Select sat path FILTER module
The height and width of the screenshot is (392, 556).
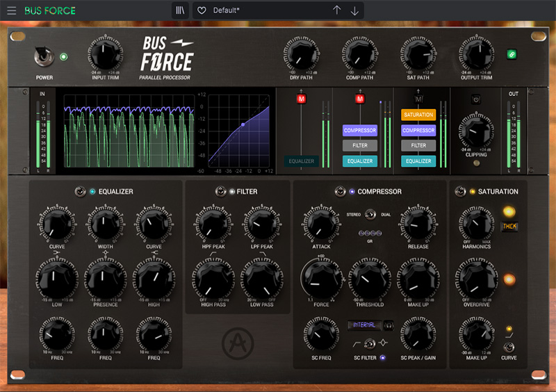tap(418, 145)
